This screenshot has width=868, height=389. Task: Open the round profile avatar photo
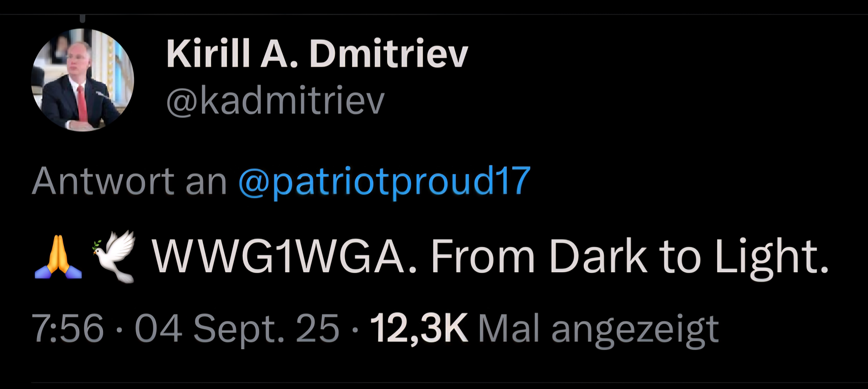pyautogui.click(x=83, y=80)
